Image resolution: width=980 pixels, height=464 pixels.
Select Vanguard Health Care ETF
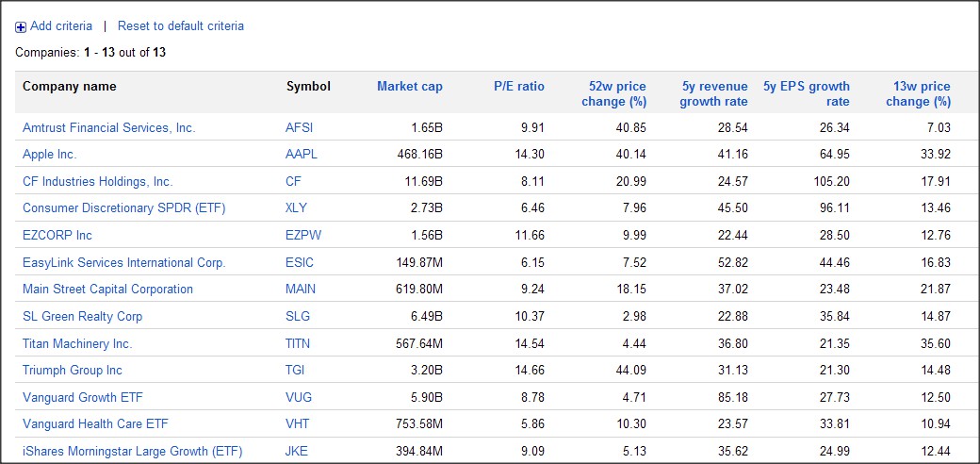pos(95,424)
